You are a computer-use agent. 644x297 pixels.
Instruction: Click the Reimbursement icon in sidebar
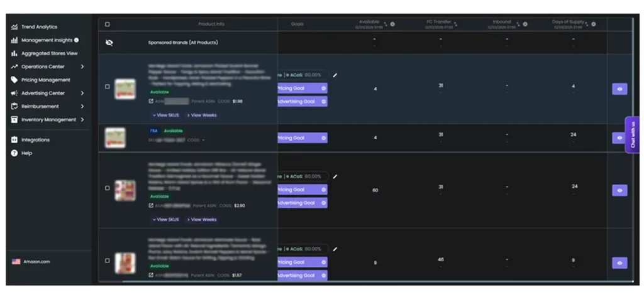click(x=14, y=106)
